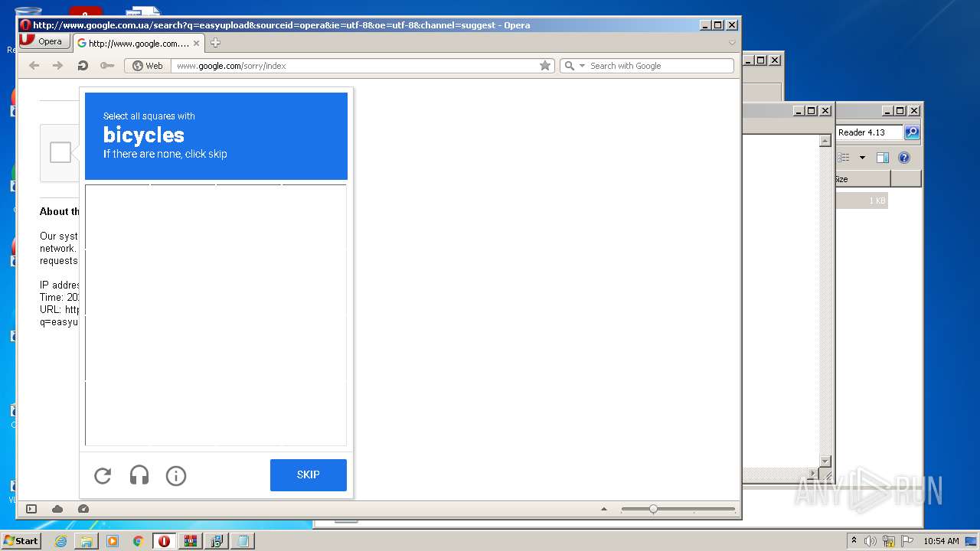This screenshot has width=980, height=551.
Task: Show captcha help information icon
Action: 176,476
